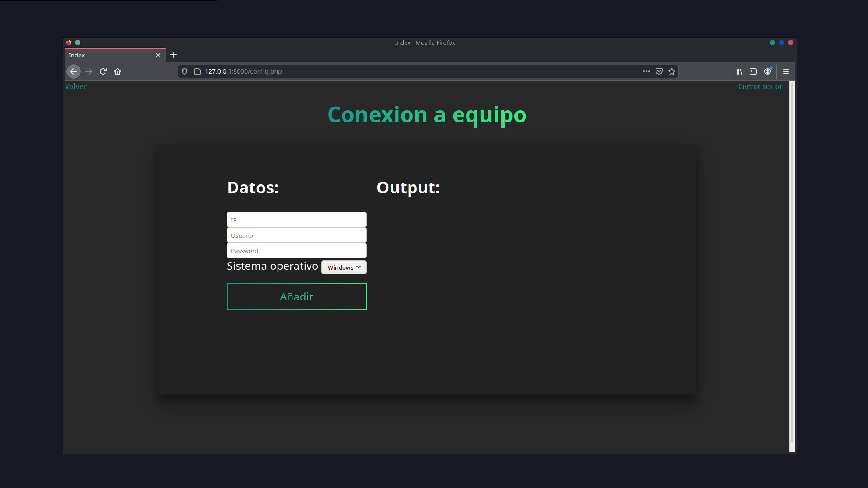
Task: Open a new tab with the plus
Action: pos(174,55)
